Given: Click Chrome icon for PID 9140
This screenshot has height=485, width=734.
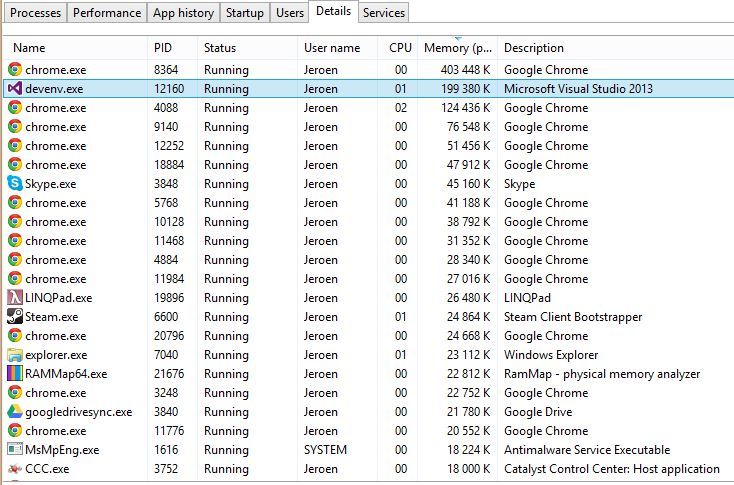Looking at the screenshot, I should 15,126.
